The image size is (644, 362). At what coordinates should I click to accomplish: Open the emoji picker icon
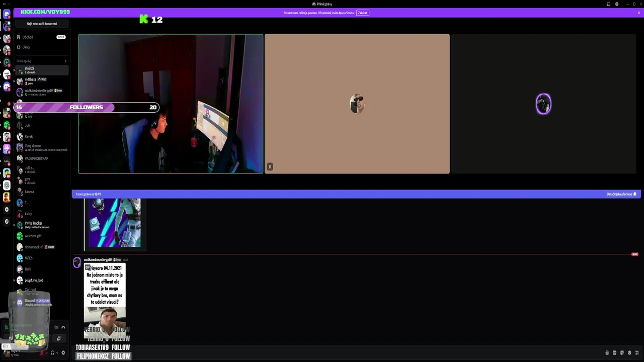coord(629,353)
